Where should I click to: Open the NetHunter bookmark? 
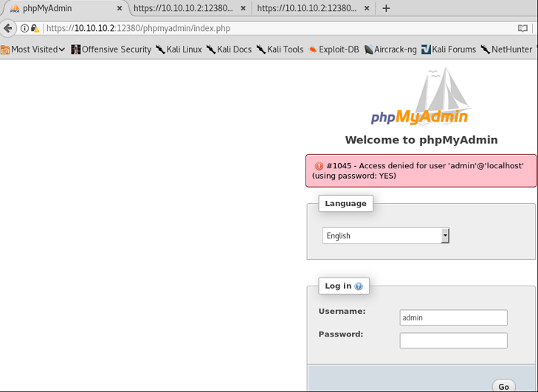[506, 49]
